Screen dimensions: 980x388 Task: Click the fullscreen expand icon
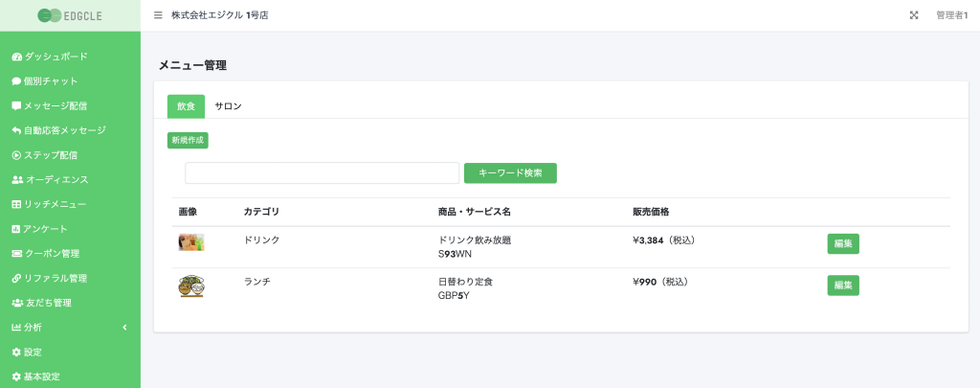pyautogui.click(x=914, y=15)
